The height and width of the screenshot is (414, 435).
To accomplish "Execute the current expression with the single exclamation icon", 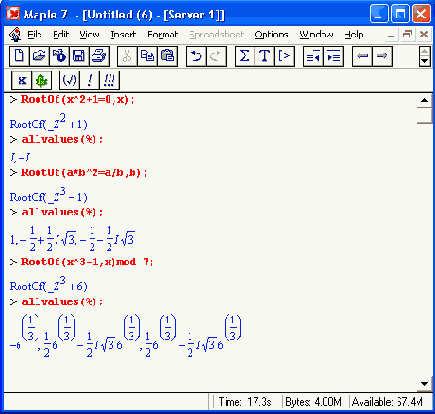I will point(89,80).
